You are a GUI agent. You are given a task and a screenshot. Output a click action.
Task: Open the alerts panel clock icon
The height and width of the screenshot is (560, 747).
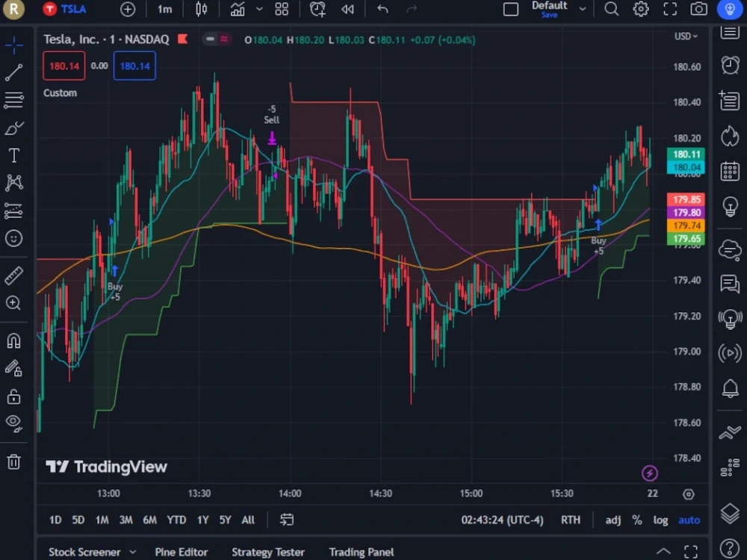[730, 65]
